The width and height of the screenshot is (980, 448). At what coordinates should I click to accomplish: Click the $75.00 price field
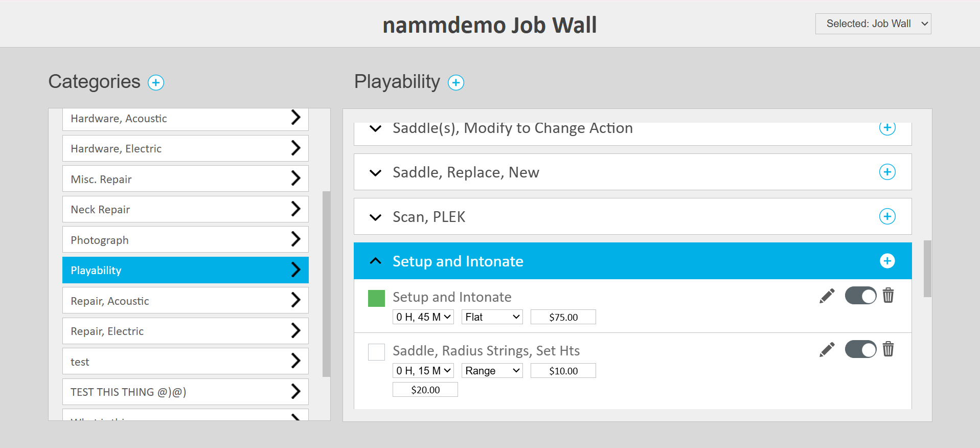[563, 317]
